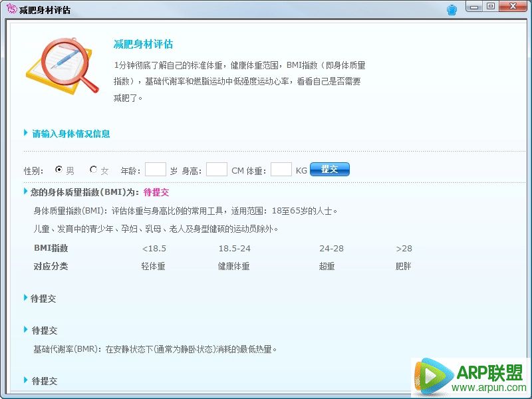Maximize the 减肥身材评估 window
532x399 pixels.
point(491,7)
